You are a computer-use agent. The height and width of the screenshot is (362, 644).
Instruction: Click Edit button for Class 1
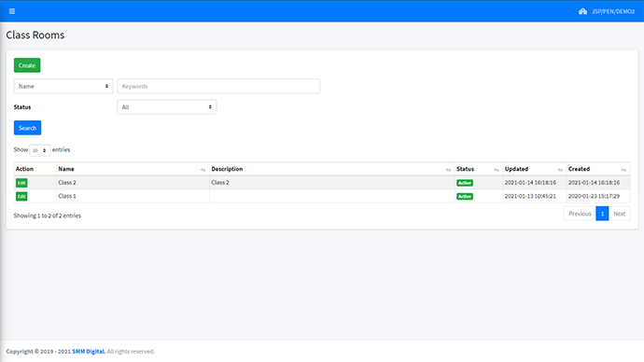click(21, 196)
